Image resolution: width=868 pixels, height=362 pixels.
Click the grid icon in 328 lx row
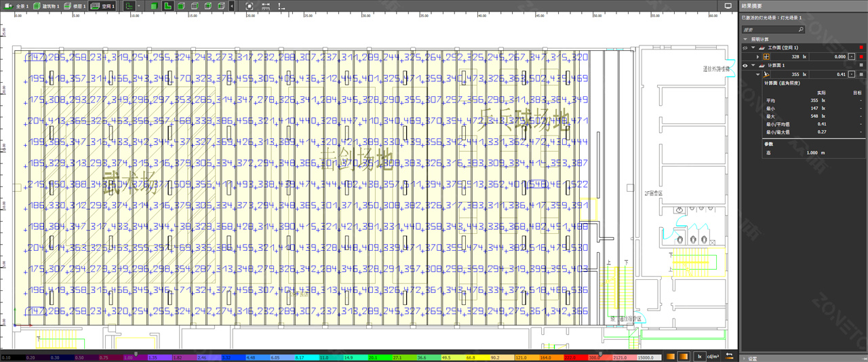tap(766, 57)
